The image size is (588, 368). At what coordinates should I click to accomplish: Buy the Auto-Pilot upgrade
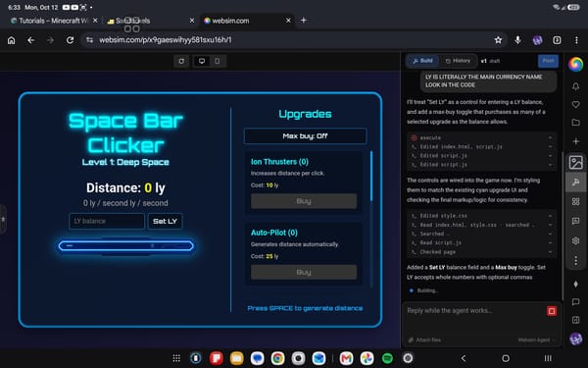click(304, 272)
